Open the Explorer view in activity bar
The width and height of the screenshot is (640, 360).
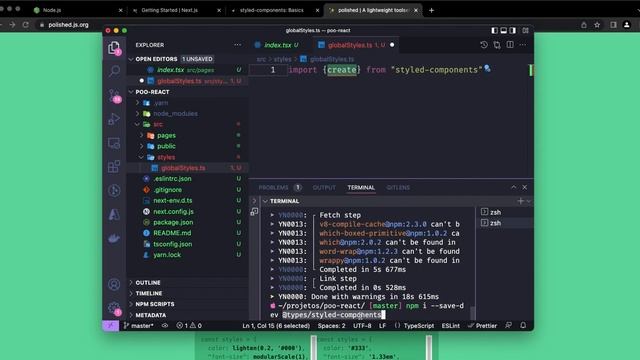click(114, 48)
